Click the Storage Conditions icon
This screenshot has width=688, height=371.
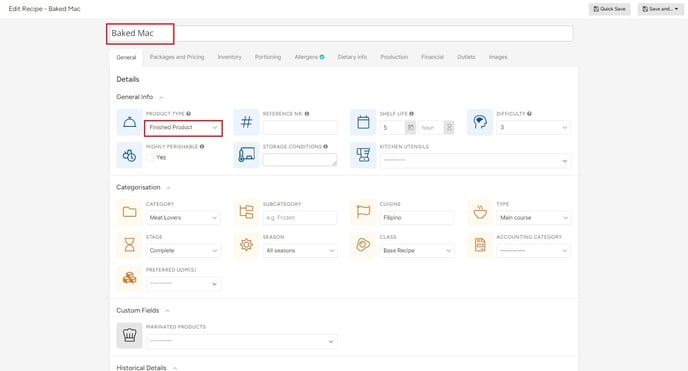pyautogui.click(x=247, y=155)
